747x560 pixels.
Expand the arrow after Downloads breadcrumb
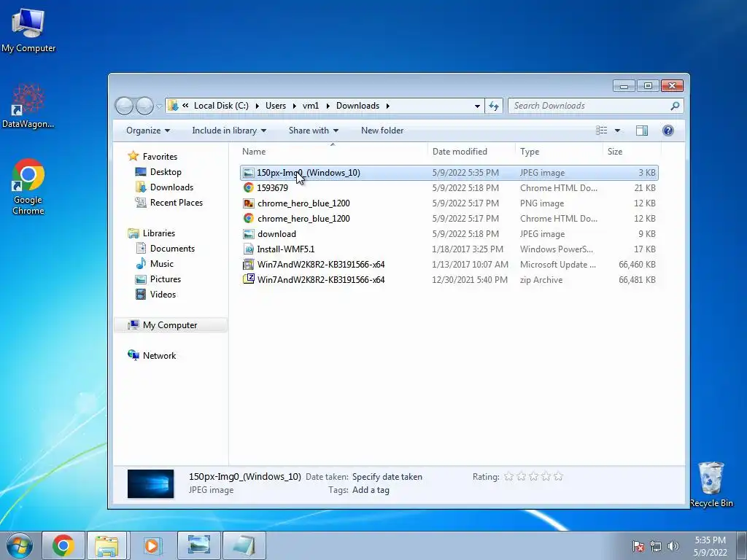[388, 106]
